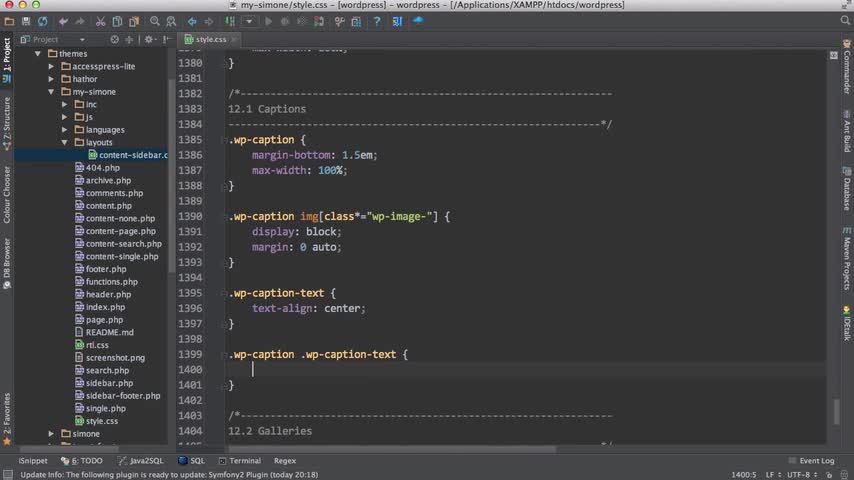Close the style.css editor tab

pos(234,39)
